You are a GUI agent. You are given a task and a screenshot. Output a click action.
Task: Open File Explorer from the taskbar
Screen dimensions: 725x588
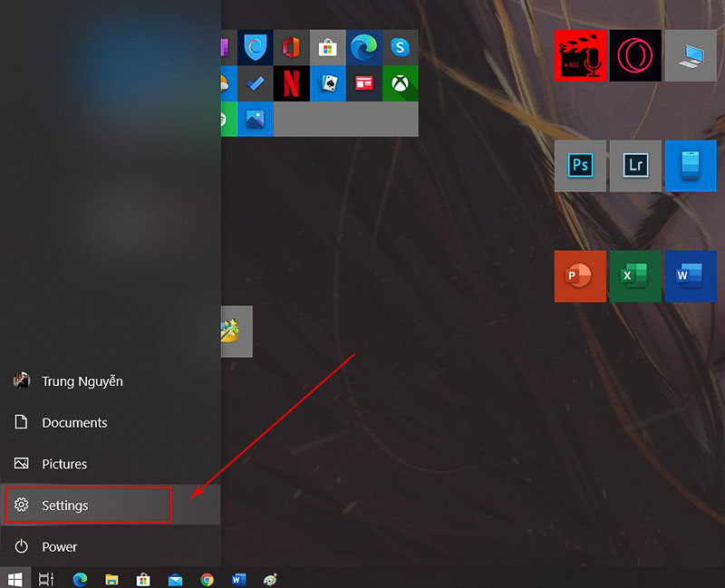[111, 579]
